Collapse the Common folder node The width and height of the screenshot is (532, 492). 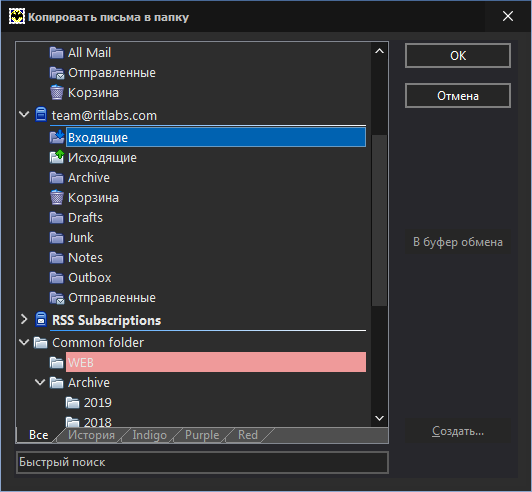pyautogui.click(x=24, y=342)
